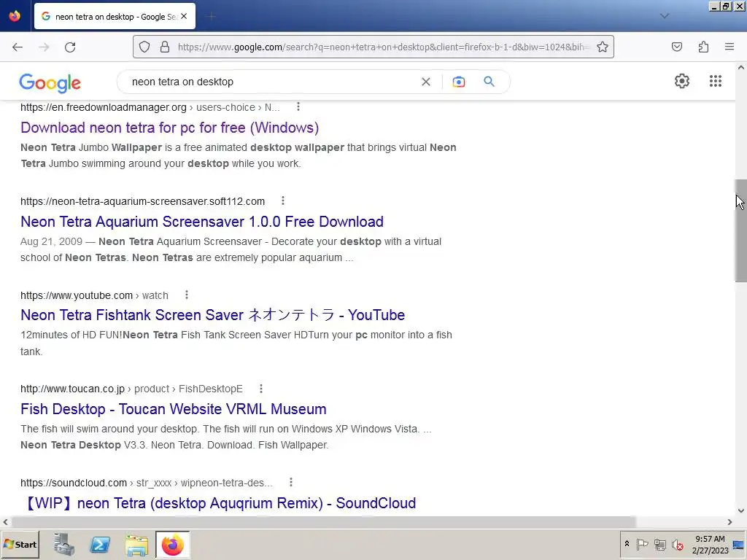Open File Explorer from taskbar
The height and width of the screenshot is (560, 747).
[x=136, y=544]
